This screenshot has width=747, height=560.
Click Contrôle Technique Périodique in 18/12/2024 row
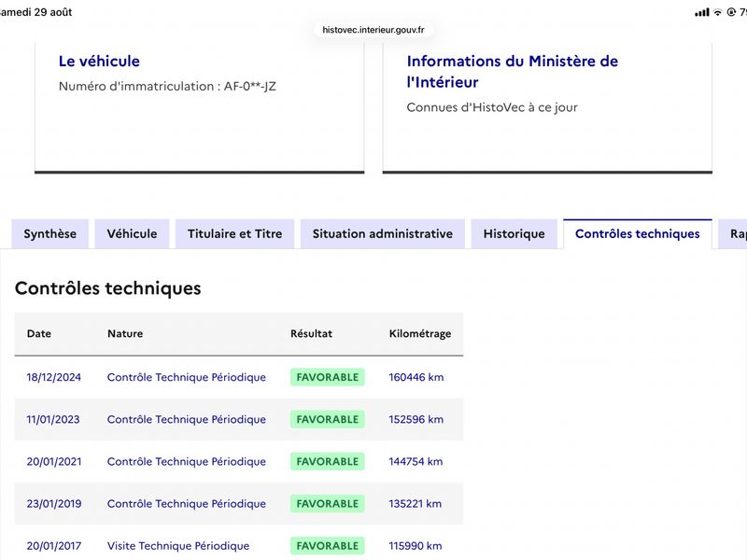click(186, 377)
